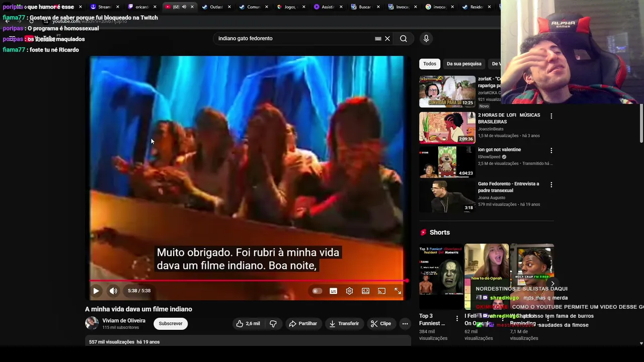Open Gato Fedorento Entrevista video title
The height and width of the screenshot is (362, 644).
[x=508, y=187]
